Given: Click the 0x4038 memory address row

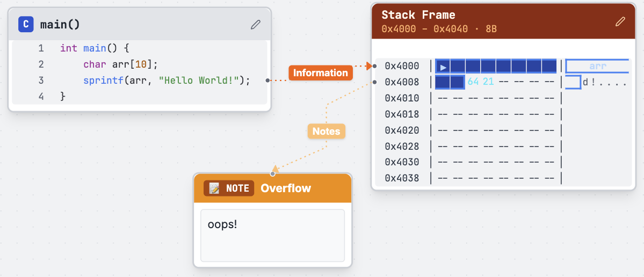Looking at the screenshot, I should 402,178.
